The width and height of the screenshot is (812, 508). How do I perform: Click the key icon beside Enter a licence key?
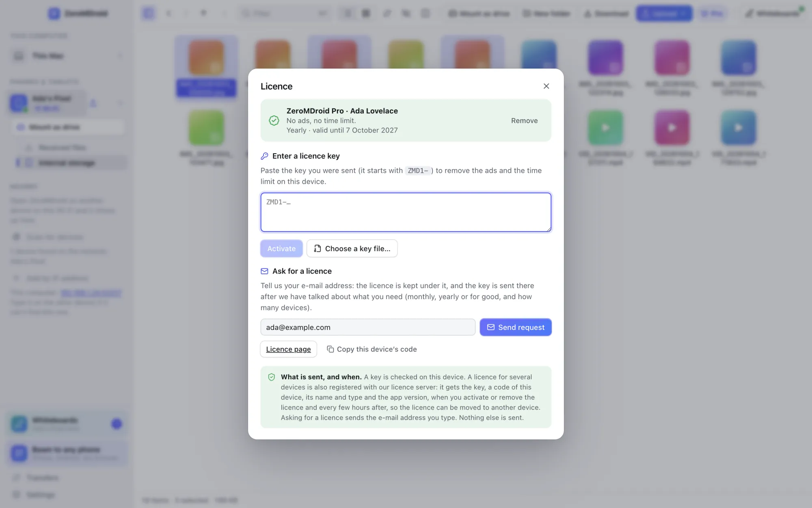(x=264, y=156)
